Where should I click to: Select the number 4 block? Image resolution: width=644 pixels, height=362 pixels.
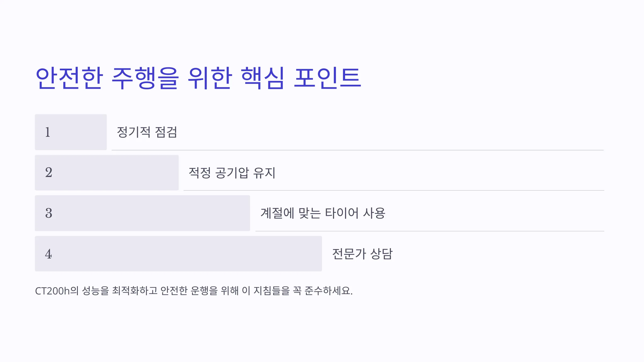178,254
